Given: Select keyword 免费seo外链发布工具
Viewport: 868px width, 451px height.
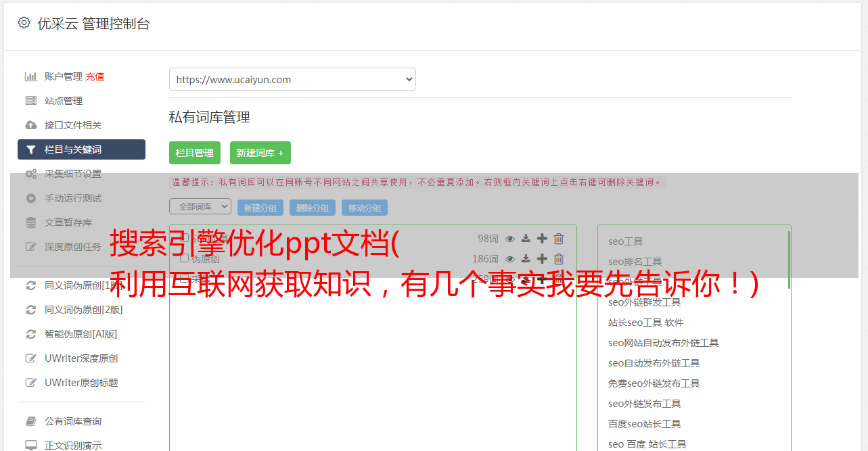Looking at the screenshot, I should coord(654,383).
